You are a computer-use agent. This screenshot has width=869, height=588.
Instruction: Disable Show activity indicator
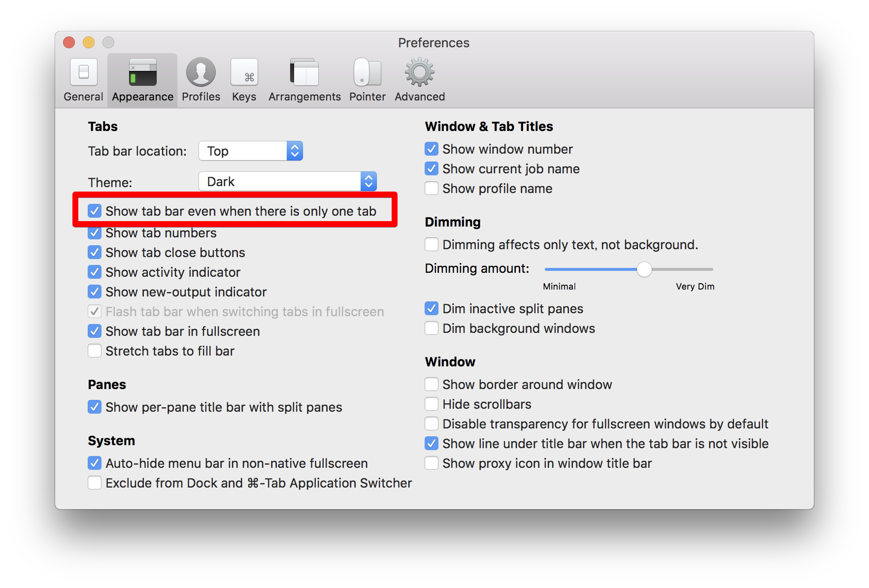tap(95, 272)
